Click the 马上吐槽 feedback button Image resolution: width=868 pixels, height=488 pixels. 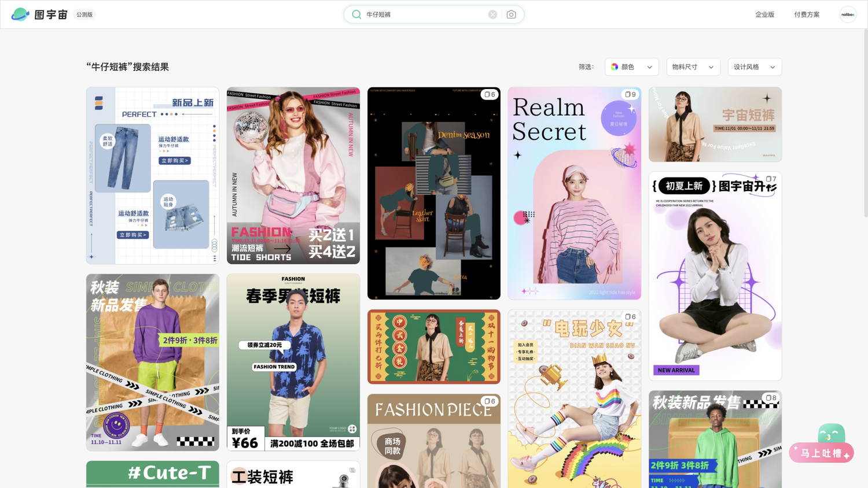tap(821, 453)
